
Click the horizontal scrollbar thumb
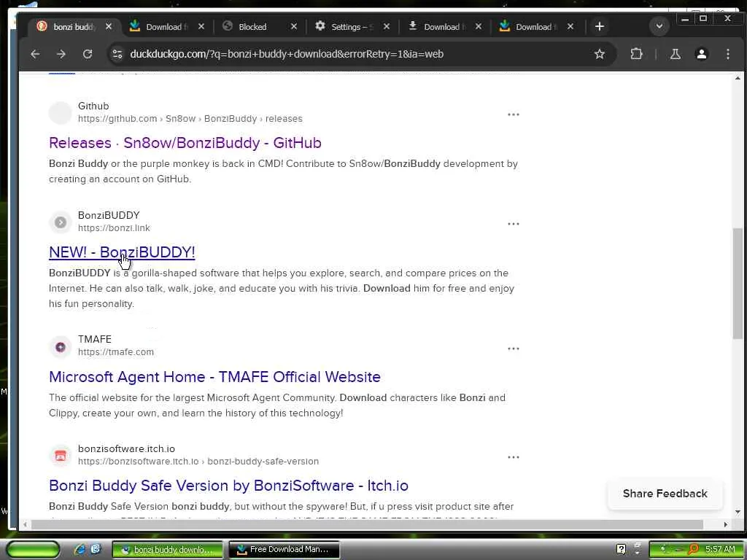(367, 524)
